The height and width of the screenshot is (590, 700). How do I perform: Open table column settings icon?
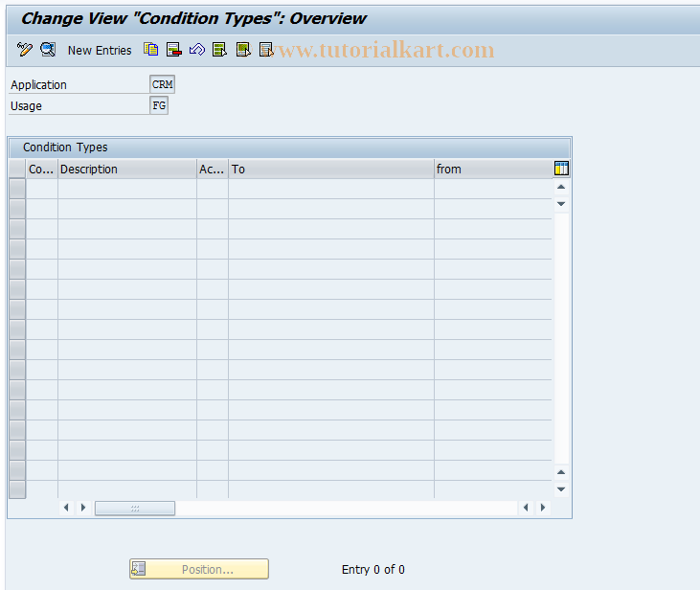(x=561, y=169)
